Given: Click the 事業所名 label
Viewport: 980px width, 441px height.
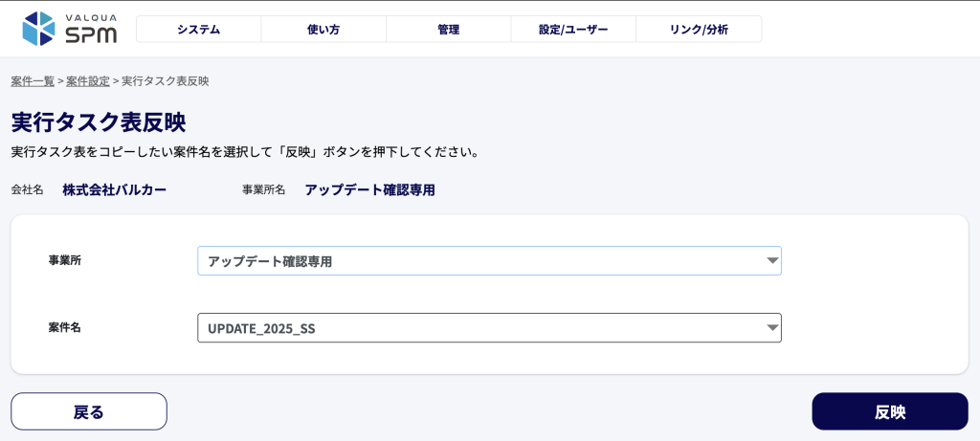Looking at the screenshot, I should click(264, 190).
